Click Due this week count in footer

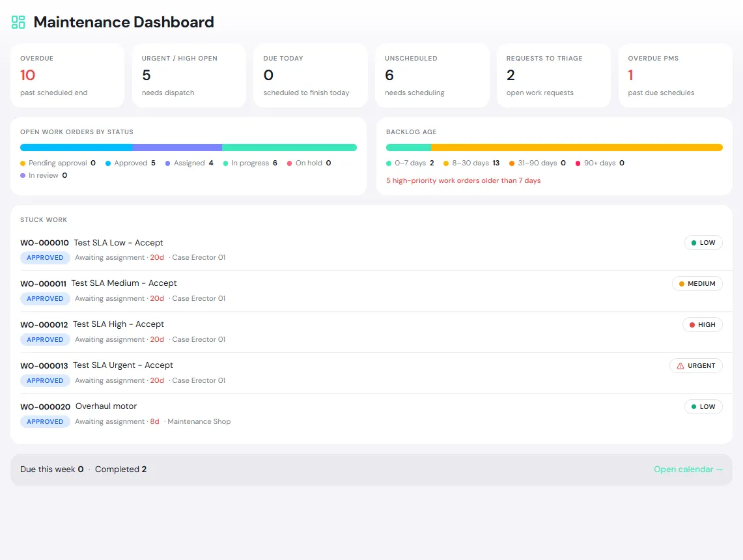click(51, 469)
